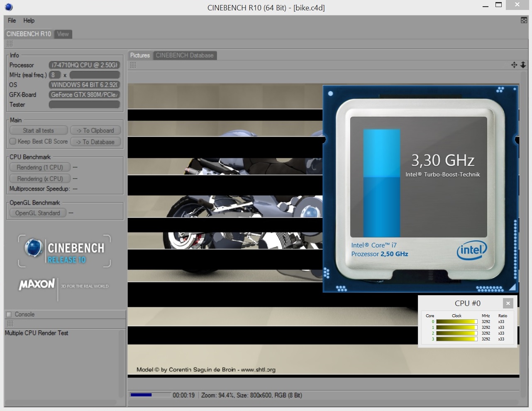Viewport: 532px width, 411px height.
Task: Click the Processor name field
Action: (84, 65)
